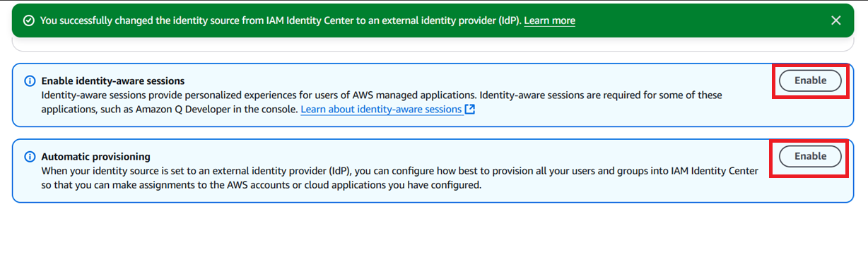Select the Enable identity-aware sessions heading
868x267 pixels.
pyautogui.click(x=113, y=81)
